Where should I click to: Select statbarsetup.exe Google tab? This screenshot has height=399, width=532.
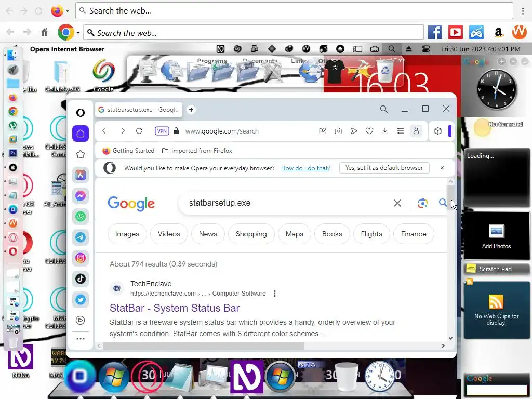[x=138, y=110]
